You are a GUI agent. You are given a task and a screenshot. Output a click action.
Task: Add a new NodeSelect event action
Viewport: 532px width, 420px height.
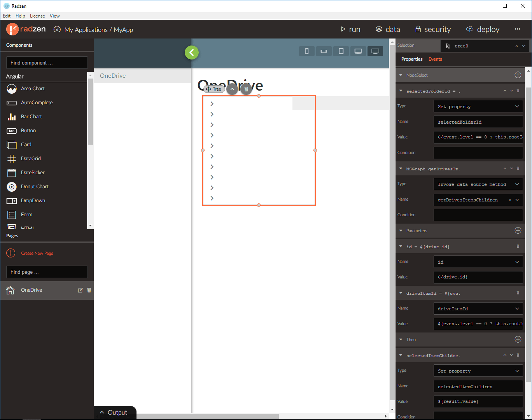pyautogui.click(x=518, y=75)
